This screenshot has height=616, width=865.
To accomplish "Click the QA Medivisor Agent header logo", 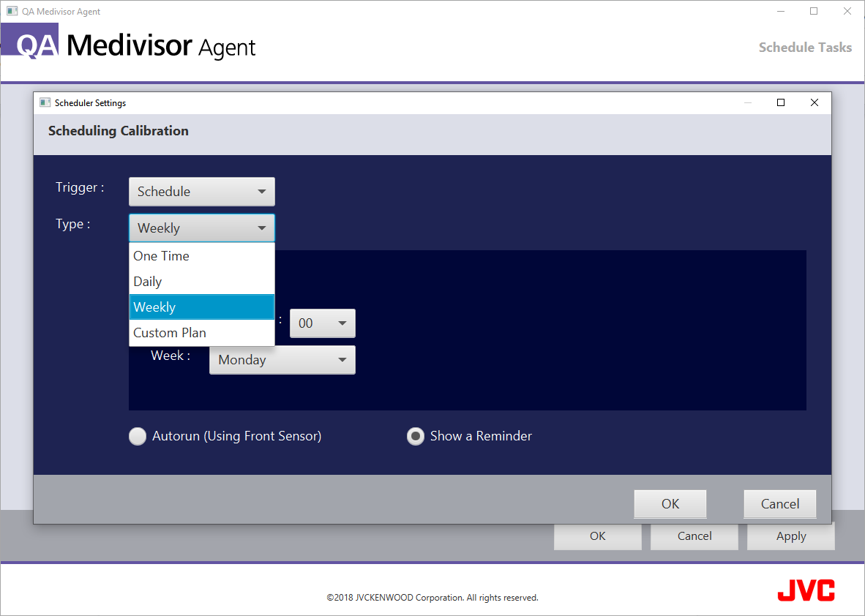I will (129, 42).
